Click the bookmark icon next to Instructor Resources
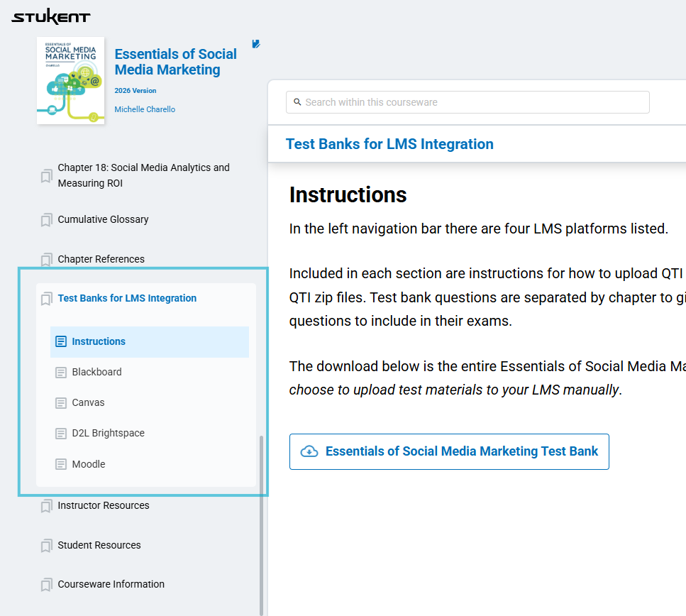 (x=46, y=506)
